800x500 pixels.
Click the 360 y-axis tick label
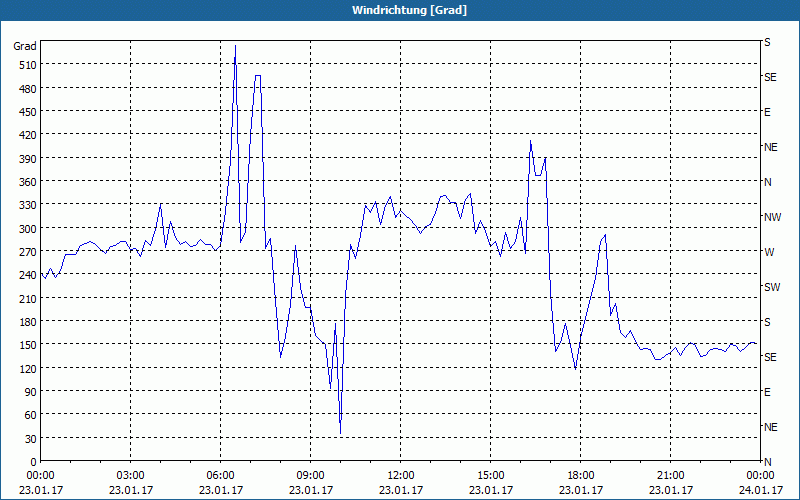28,182
